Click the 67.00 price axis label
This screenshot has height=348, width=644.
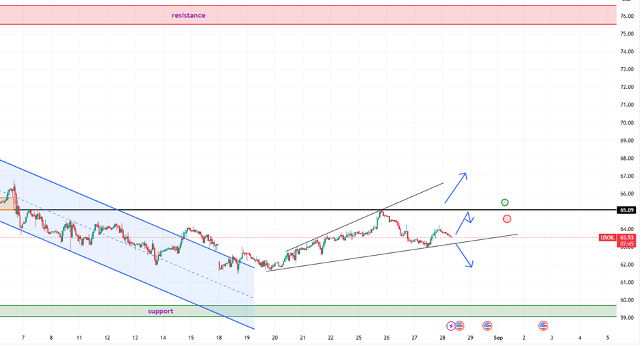[627, 176]
